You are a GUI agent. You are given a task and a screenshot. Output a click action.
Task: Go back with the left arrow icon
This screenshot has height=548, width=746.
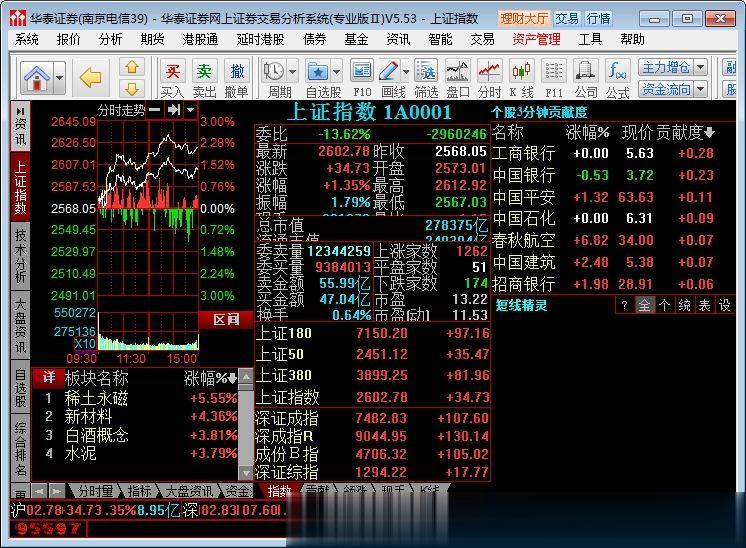(91, 77)
